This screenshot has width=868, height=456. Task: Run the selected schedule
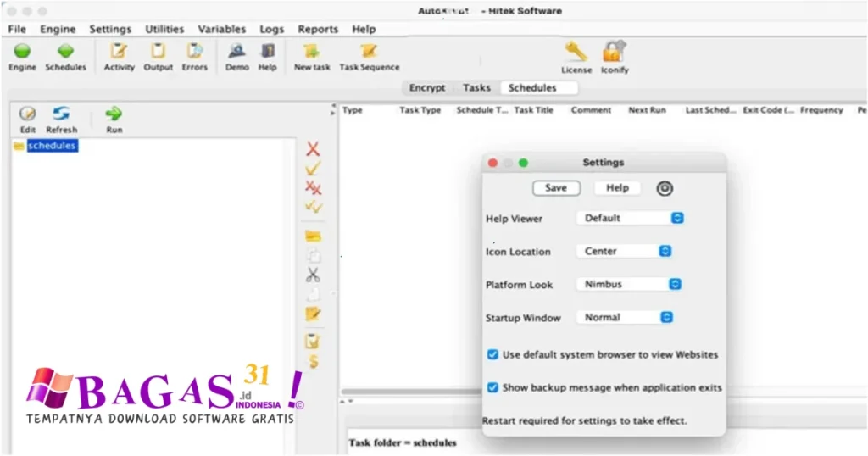(x=114, y=114)
